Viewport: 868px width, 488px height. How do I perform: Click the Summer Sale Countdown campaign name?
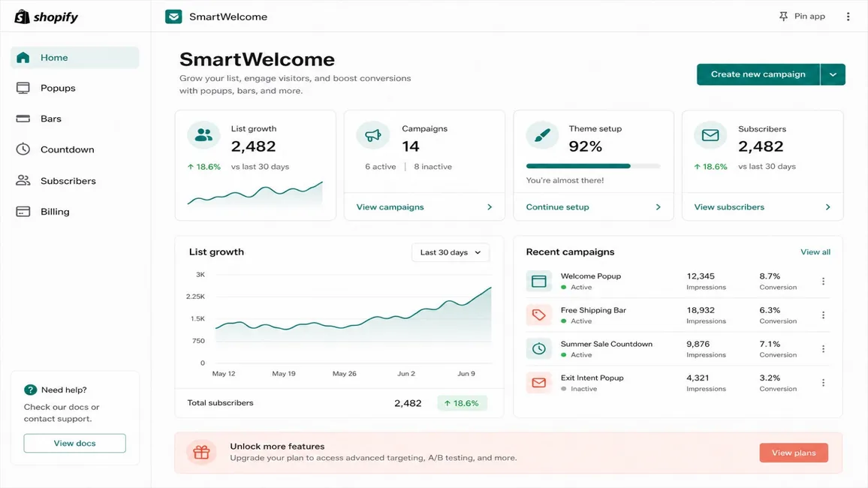(607, 344)
